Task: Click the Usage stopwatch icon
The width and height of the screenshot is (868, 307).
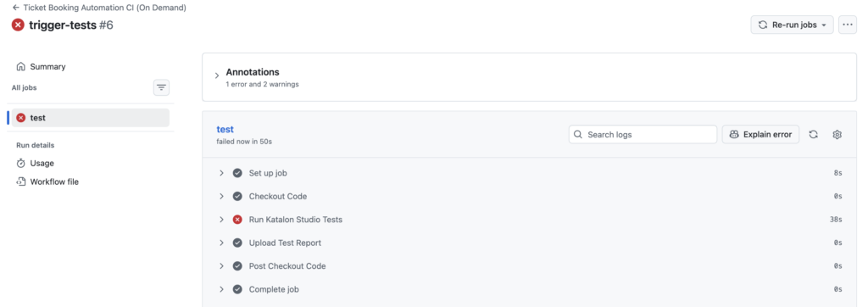Action: tap(21, 164)
